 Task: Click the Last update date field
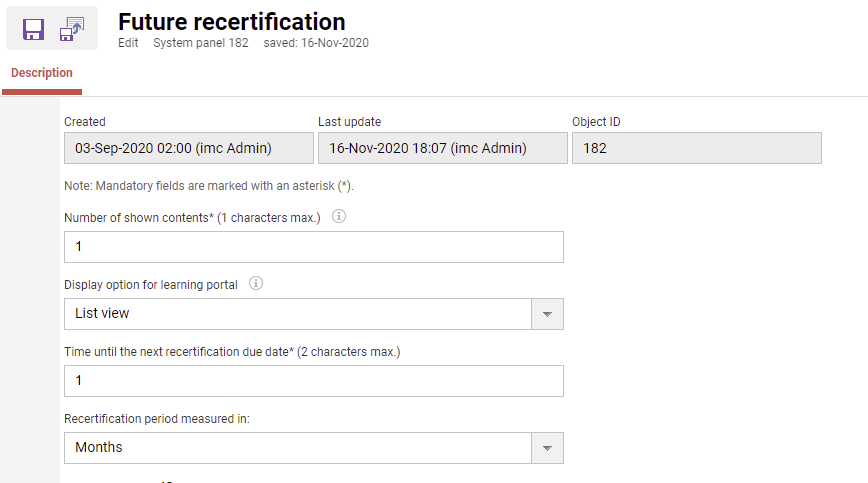pyautogui.click(x=440, y=148)
